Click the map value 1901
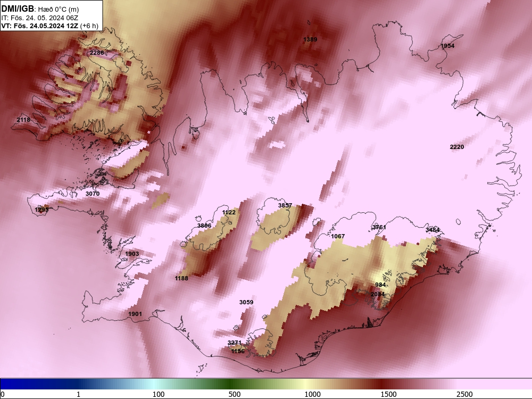This screenshot has width=532, height=399. tap(135, 314)
